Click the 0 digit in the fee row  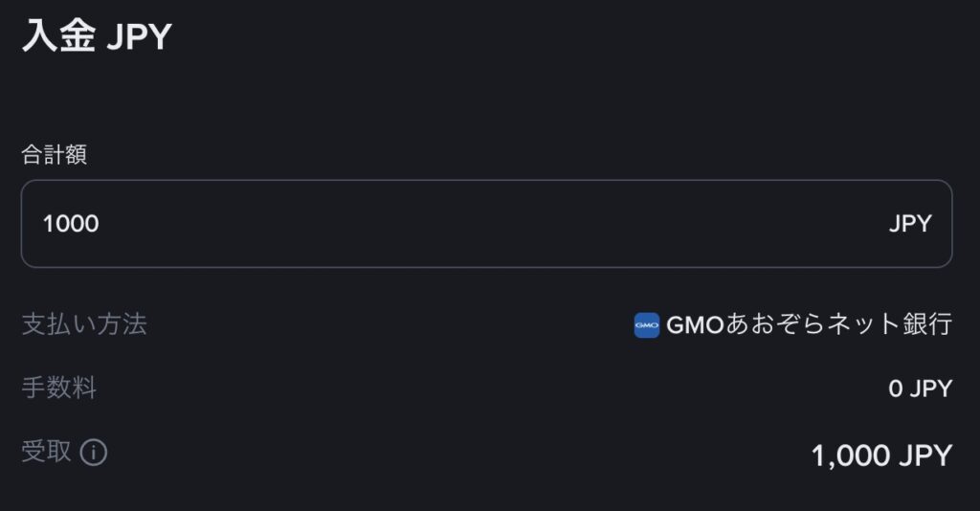(896, 389)
